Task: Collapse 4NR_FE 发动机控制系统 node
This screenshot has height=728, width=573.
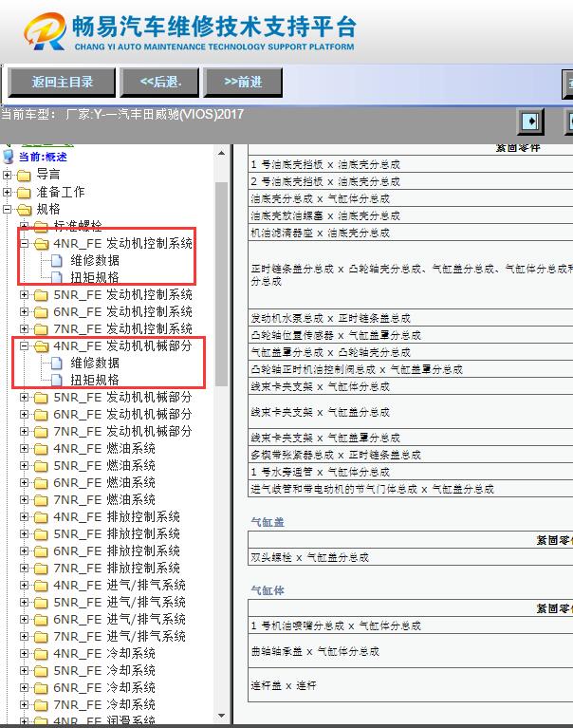Action: (x=24, y=243)
